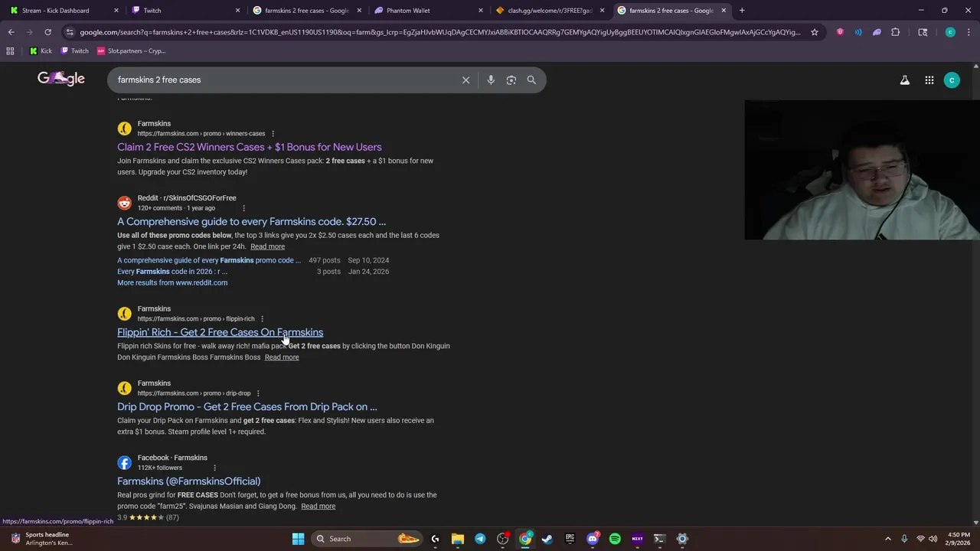The height and width of the screenshot is (551, 980).
Task: Open the Google apps grid
Action: 929,80
